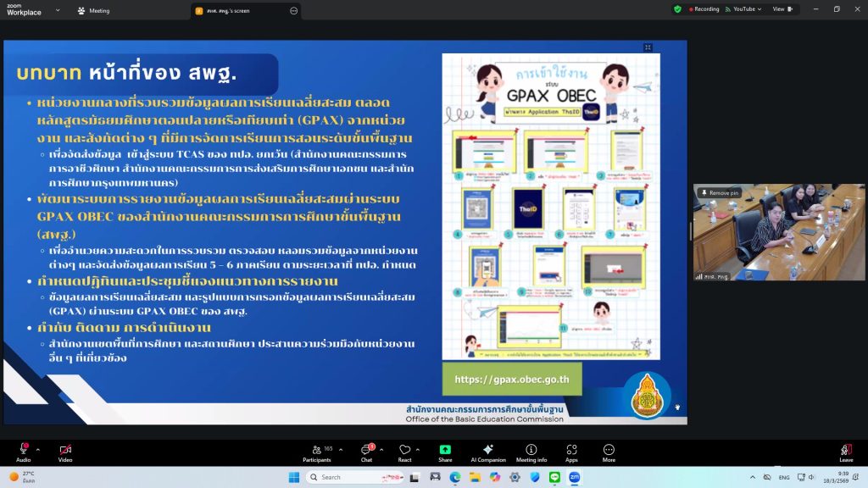Click the Windows taskbar Search box
Screen dimensions: 868x488
pyautogui.click(x=345, y=477)
